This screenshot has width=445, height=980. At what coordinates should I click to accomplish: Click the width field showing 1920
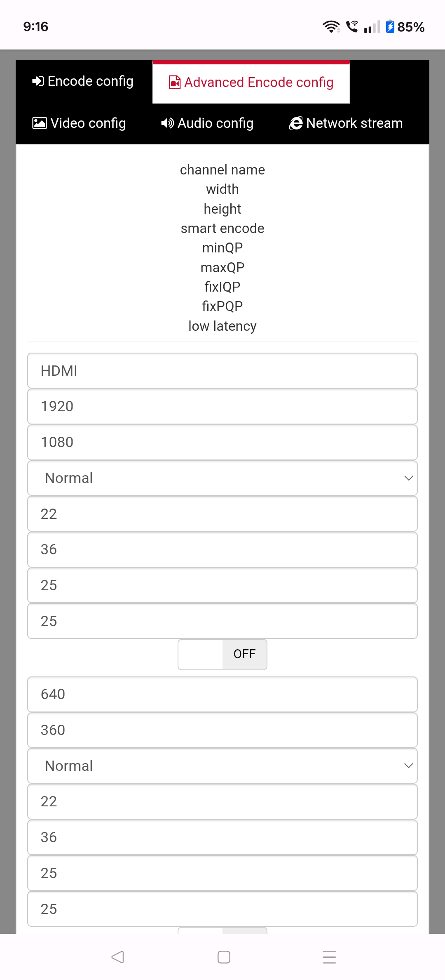tap(222, 407)
